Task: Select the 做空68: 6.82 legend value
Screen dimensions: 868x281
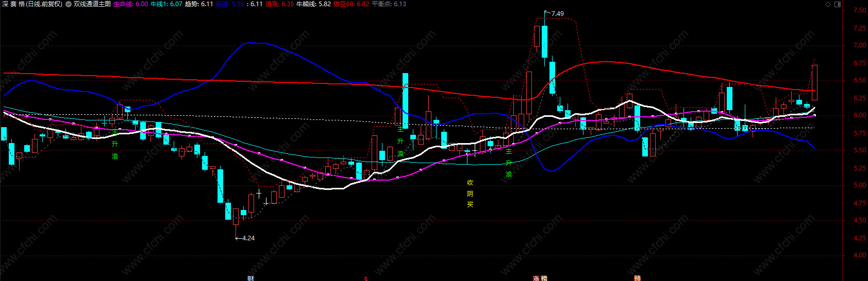Action: pos(351,4)
